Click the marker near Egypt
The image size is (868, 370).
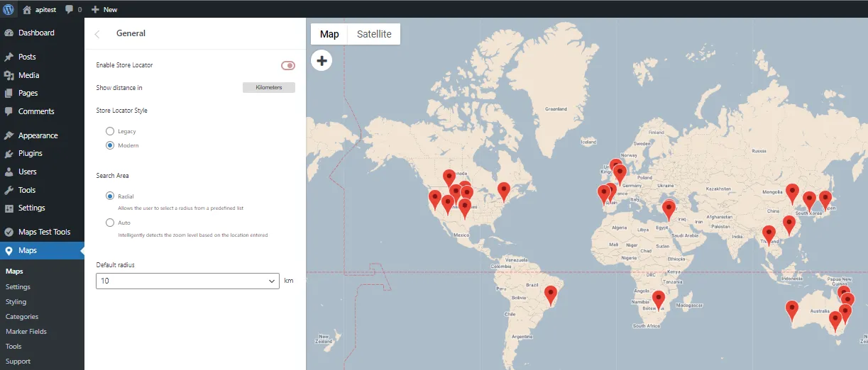click(x=669, y=211)
